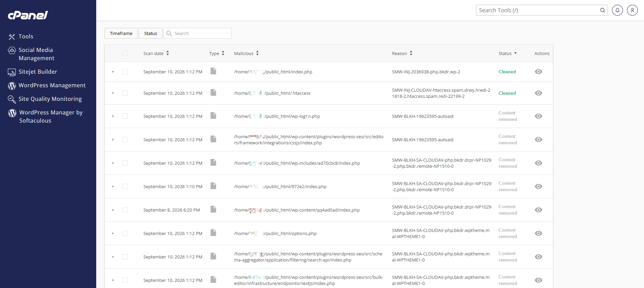Click file type icon for public_html/index.php
The width and height of the screenshot is (644, 288).
pos(213,71)
